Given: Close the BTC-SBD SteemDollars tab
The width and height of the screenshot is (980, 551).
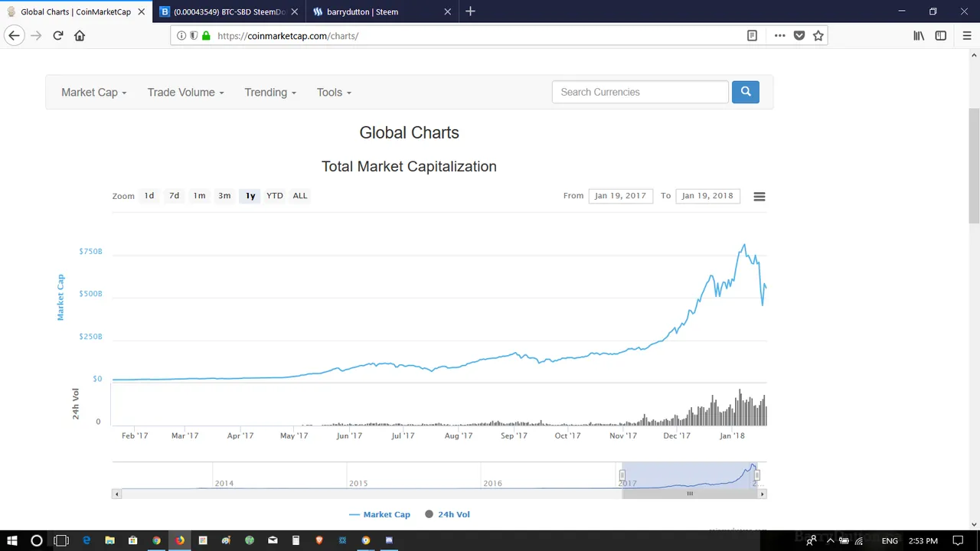Looking at the screenshot, I should tap(296, 11).
